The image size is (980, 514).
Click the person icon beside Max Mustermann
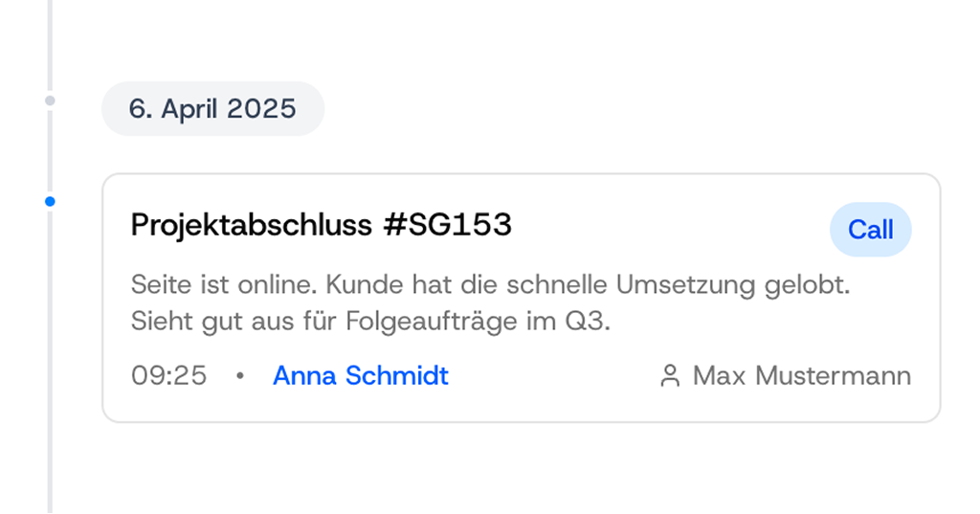(670, 376)
